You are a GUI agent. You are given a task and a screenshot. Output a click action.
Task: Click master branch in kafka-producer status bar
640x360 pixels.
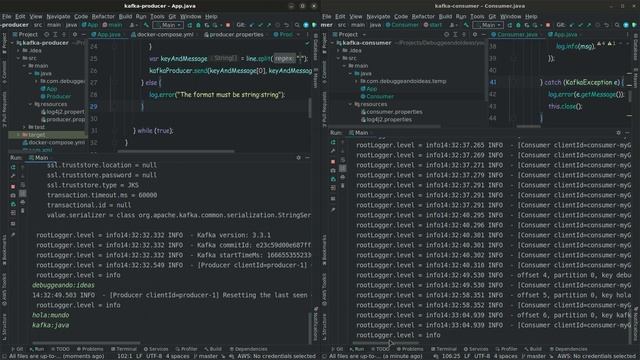click(206, 356)
